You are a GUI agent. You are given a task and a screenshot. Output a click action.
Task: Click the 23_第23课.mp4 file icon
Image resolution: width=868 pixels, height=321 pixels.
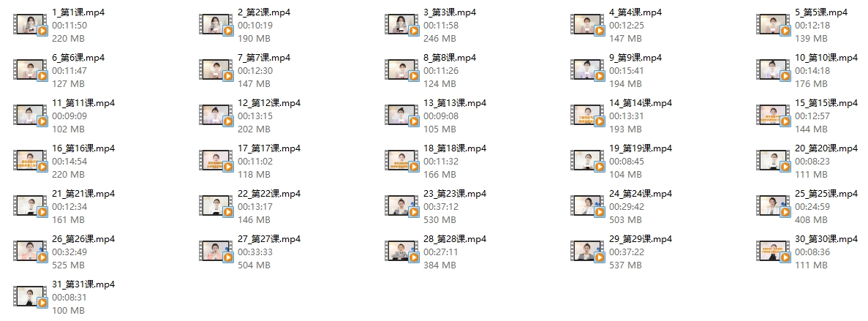coord(402,207)
